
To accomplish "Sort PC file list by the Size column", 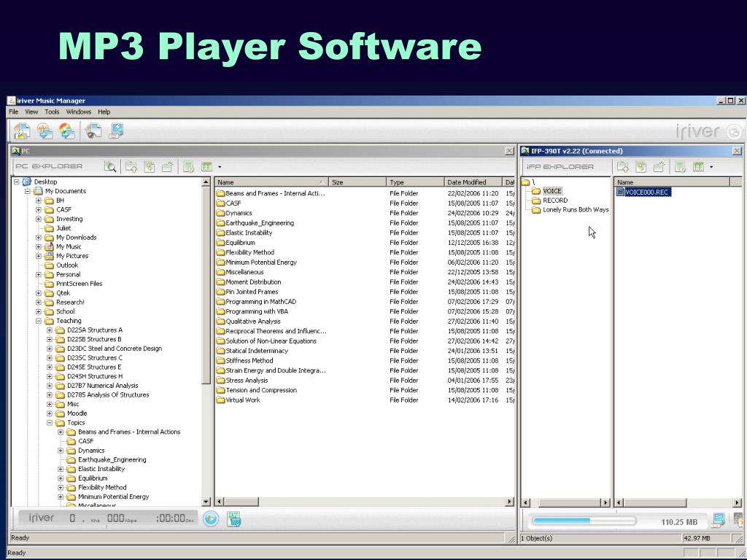I will click(x=357, y=182).
